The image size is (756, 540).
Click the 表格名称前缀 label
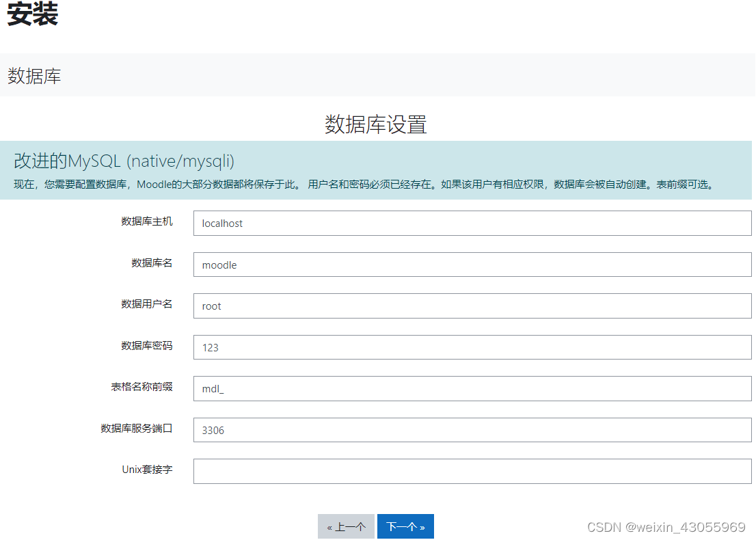(141, 387)
